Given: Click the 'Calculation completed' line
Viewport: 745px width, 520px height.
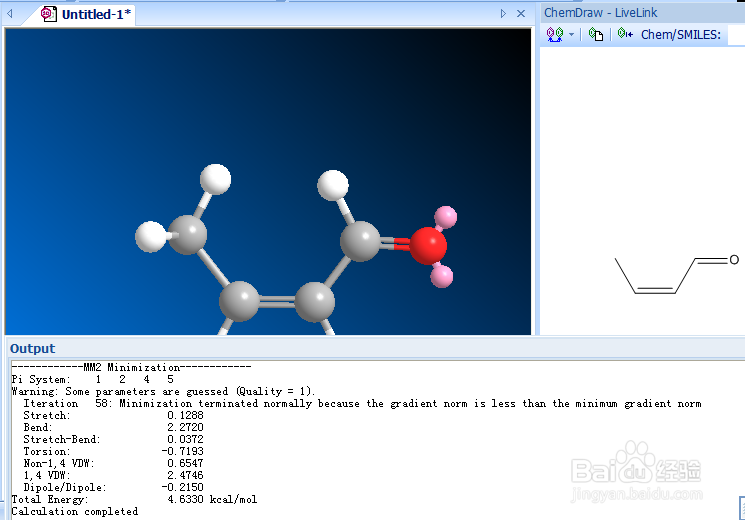Looking at the screenshot, I should [75, 511].
